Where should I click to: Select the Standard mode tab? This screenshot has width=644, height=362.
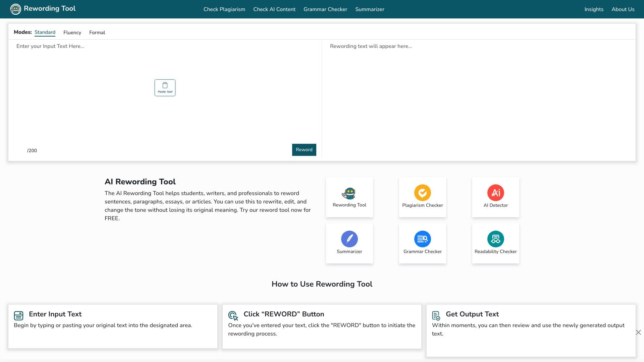click(x=45, y=32)
